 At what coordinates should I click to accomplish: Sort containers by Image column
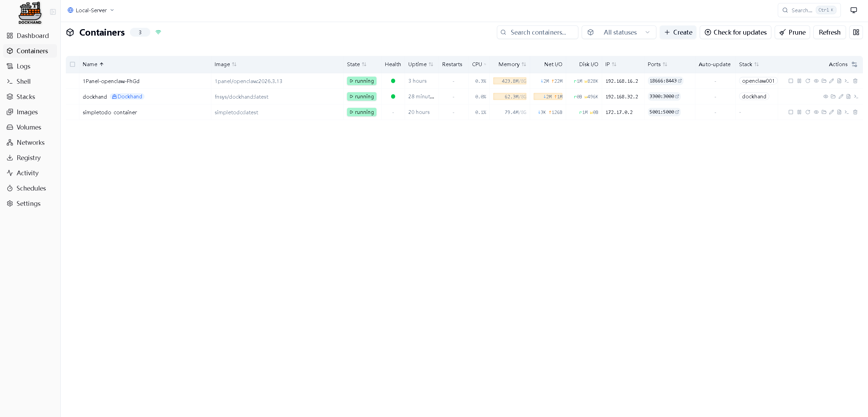tap(225, 64)
